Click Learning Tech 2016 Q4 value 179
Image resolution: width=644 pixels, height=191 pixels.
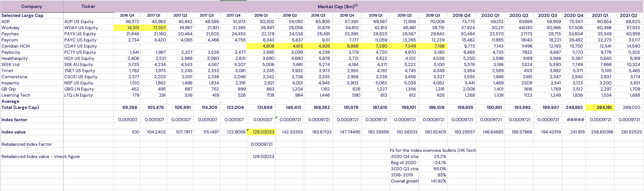point(127,95)
